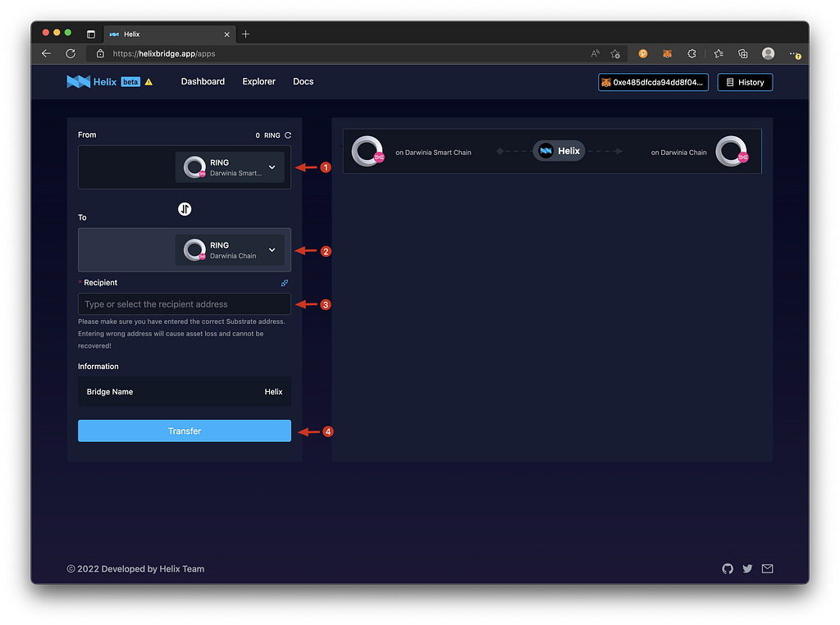The height and width of the screenshot is (625, 840).
Task: Click the '0 RING' balance text
Action: click(268, 135)
